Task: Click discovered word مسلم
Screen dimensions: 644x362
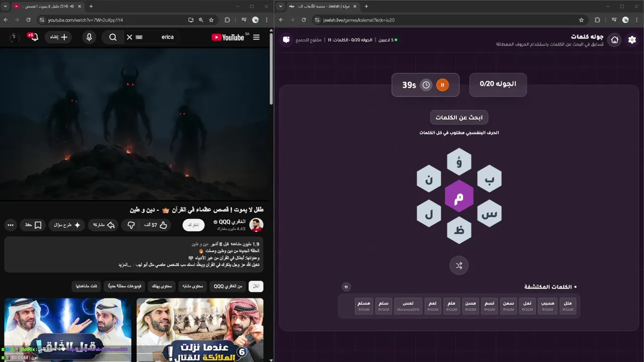Action: click(x=364, y=306)
